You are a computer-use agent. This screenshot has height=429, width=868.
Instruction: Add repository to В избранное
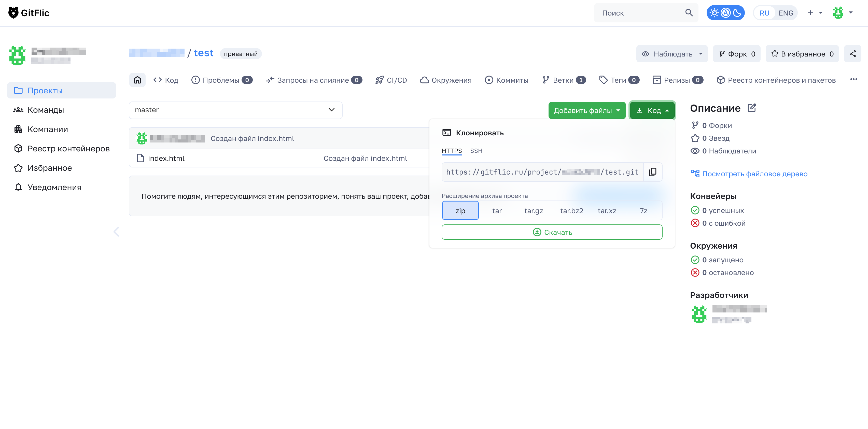(x=802, y=54)
